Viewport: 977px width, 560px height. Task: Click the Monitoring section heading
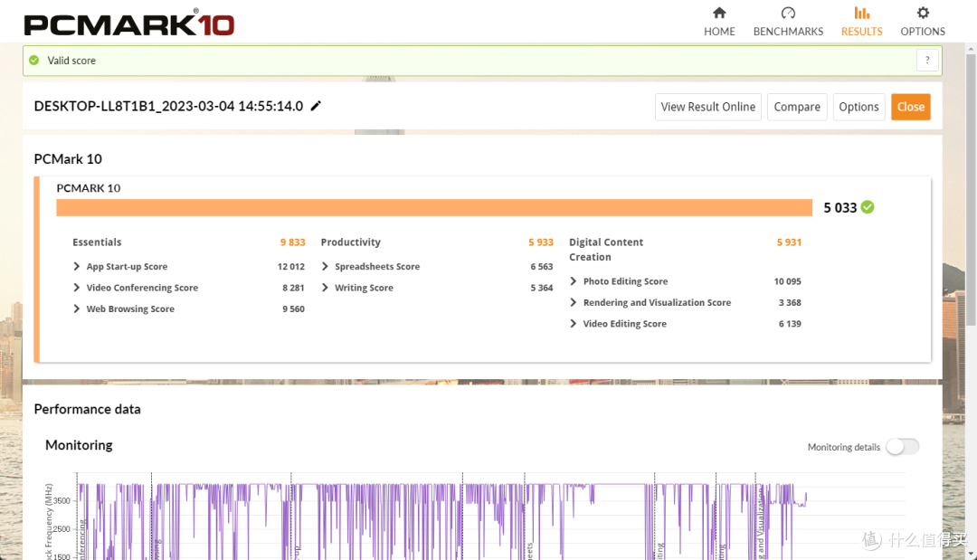point(79,445)
